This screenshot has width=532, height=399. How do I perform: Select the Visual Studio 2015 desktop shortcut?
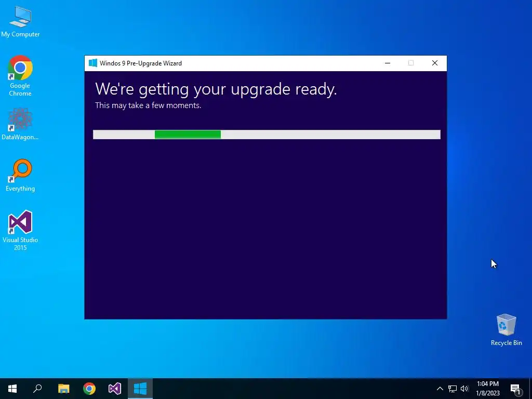[20, 231]
